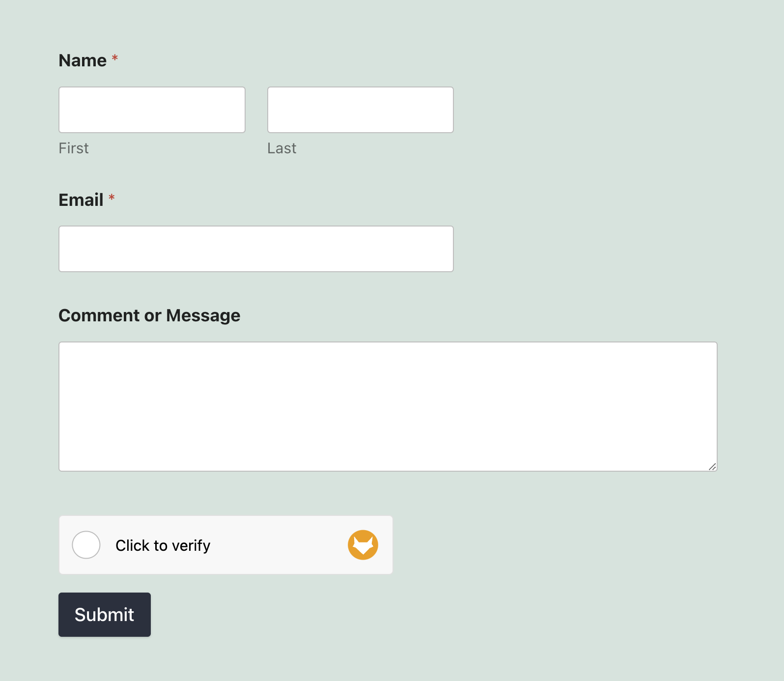Click the word 'Message' in the label
This screenshot has width=784, height=681.
click(x=203, y=315)
